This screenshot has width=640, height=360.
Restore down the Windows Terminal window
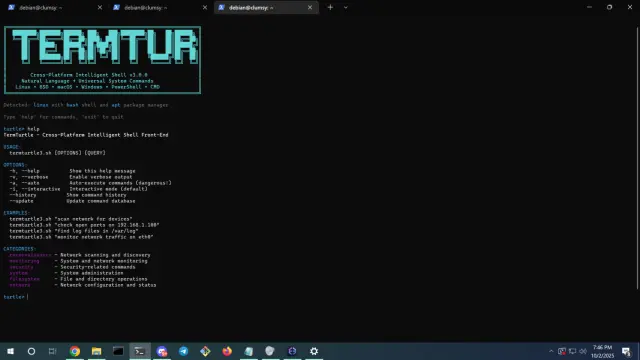tap(609, 7)
